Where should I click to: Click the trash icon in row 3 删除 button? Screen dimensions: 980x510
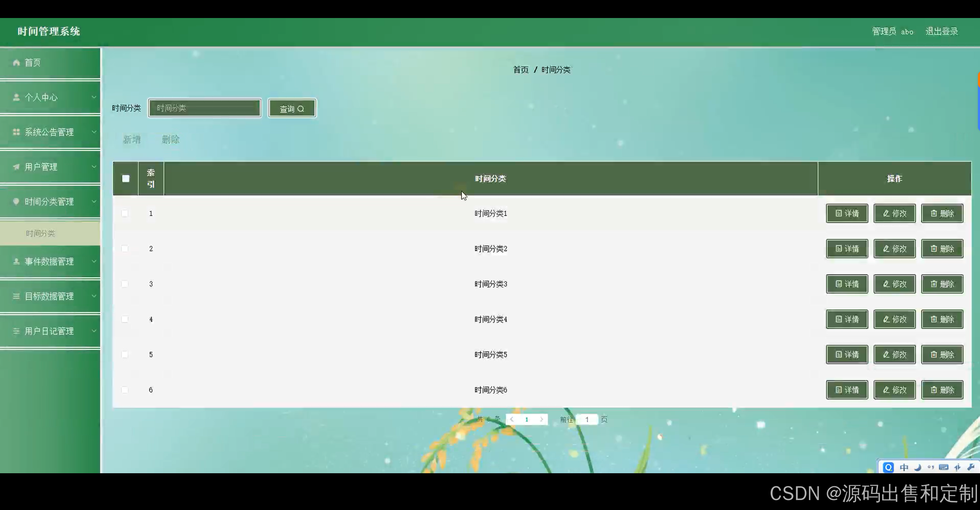pos(934,284)
